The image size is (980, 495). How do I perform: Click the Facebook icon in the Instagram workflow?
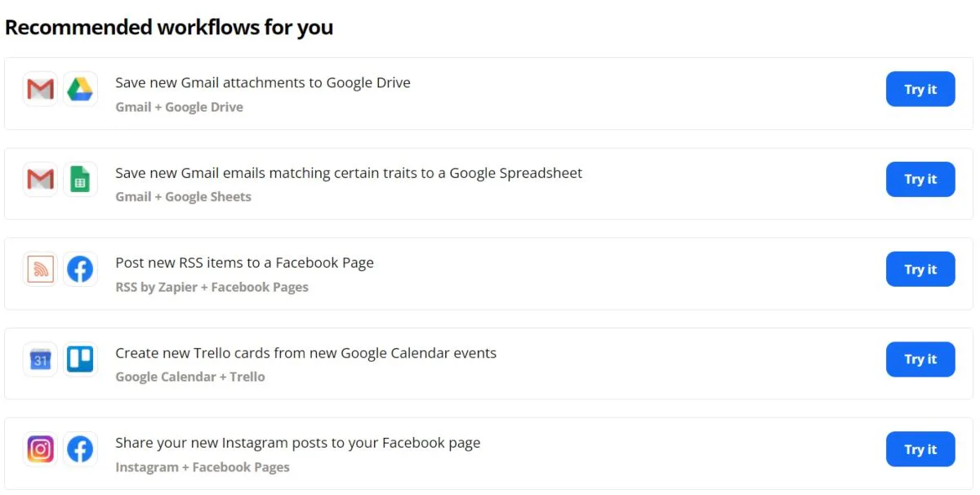click(80, 449)
